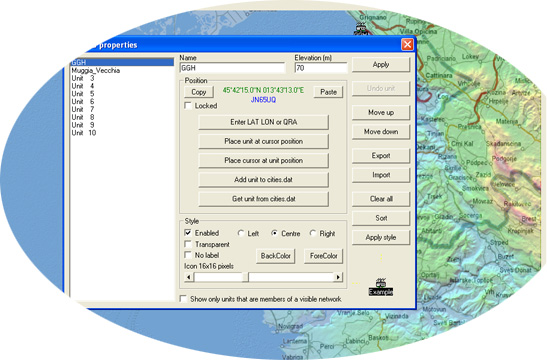Select Unit 4 in the list

(x=122, y=86)
